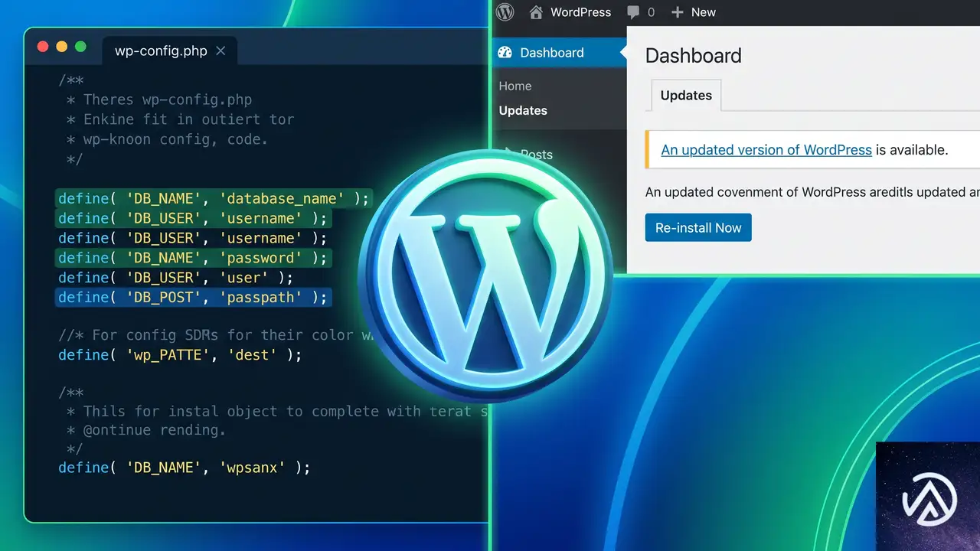Screen dimensions: 980x551
Task: Select the wp-config.php editor tab
Action: coord(169,51)
